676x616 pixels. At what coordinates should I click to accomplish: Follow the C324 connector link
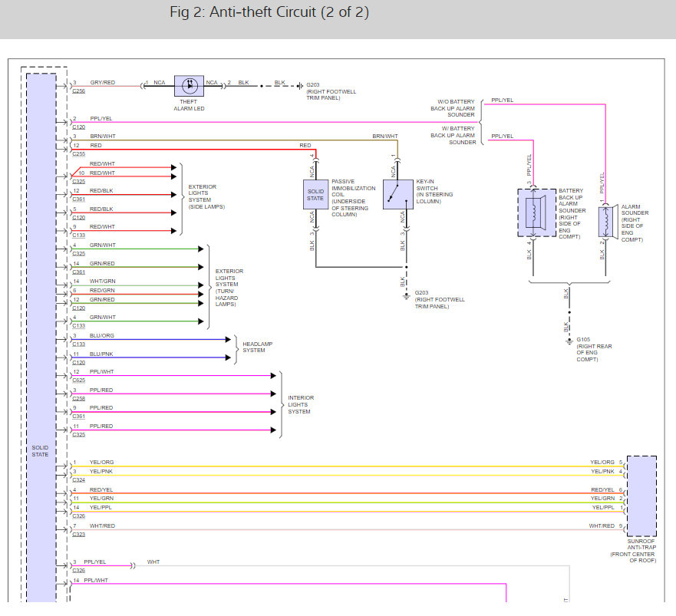(x=79, y=479)
